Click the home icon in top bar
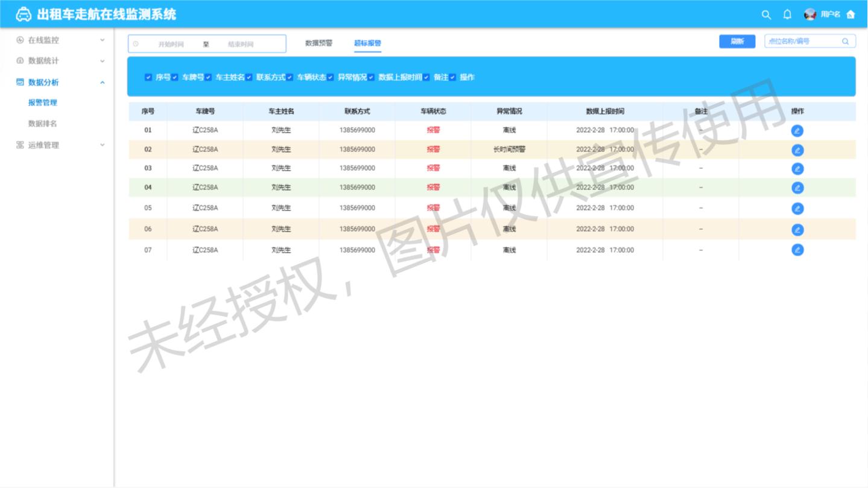Screen dimensions: 868x488 851,14
